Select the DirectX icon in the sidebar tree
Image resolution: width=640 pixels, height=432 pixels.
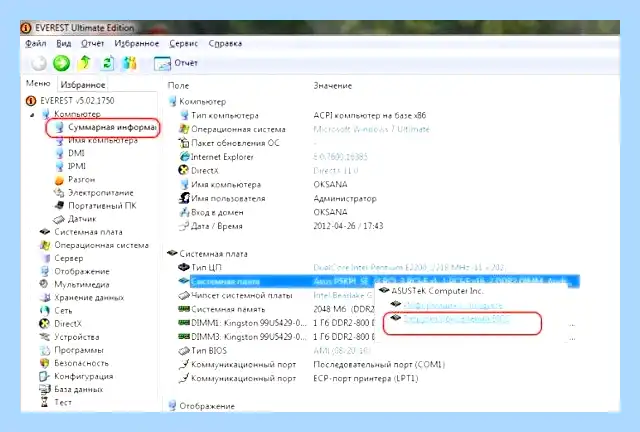click(x=44, y=324)
